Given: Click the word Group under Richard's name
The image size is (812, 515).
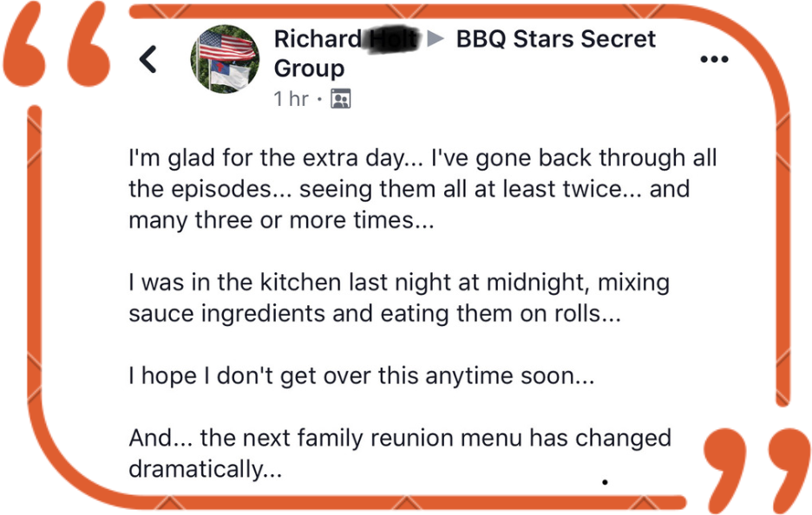Looking at the screenshot, I should click(309, 68).
